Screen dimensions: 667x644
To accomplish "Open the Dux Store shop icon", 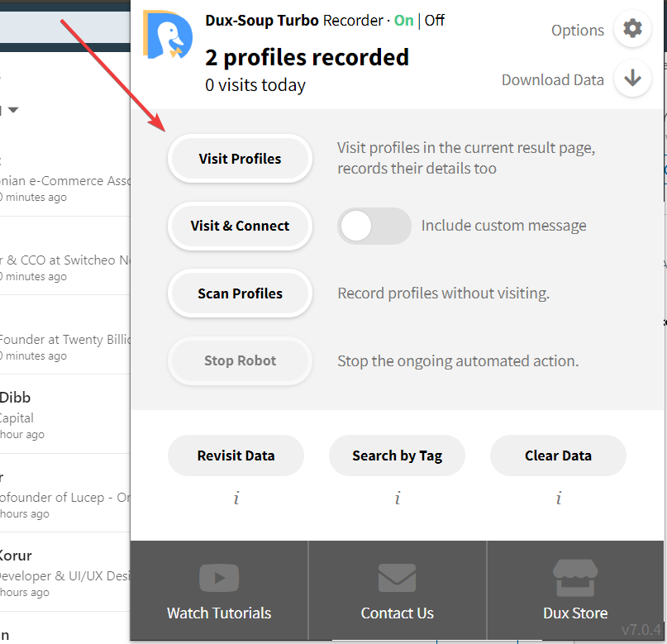I will click(575, 578).
